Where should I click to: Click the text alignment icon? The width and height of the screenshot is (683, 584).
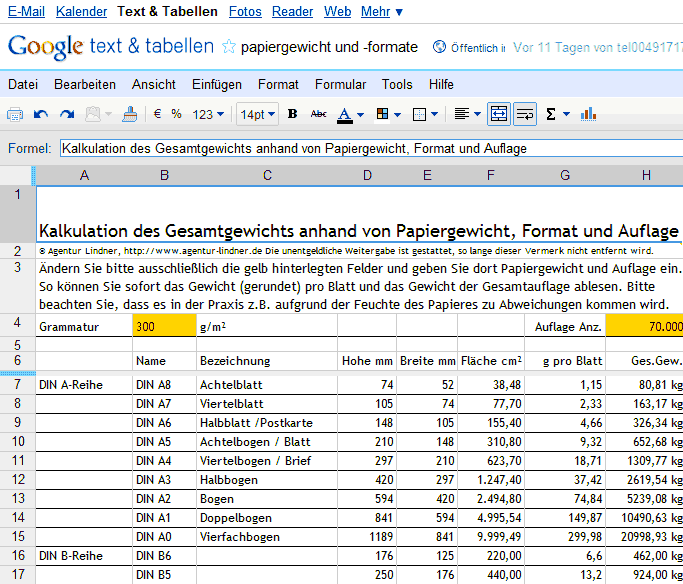(x=461, y=114)
